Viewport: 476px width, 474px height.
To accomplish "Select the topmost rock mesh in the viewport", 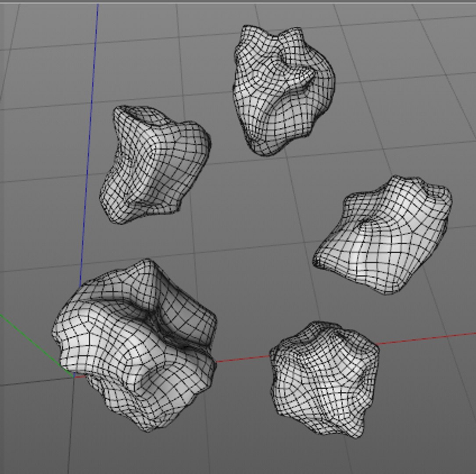I will [x=284, y=90].
